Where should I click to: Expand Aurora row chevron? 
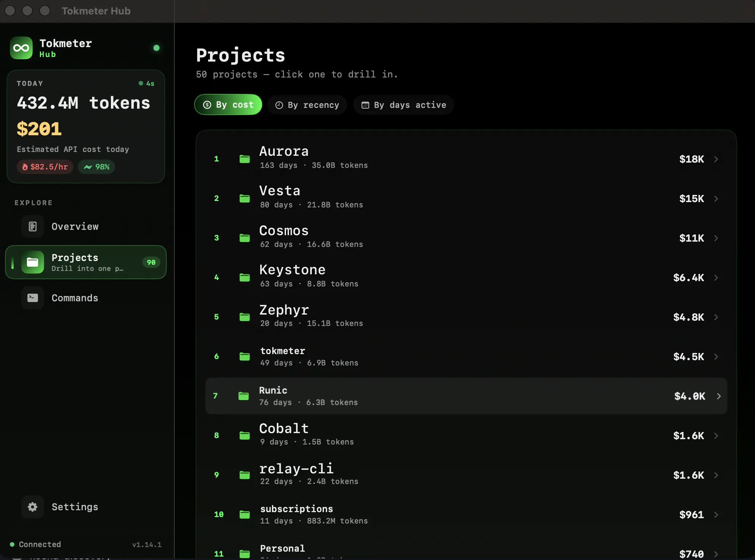[716, 159]
